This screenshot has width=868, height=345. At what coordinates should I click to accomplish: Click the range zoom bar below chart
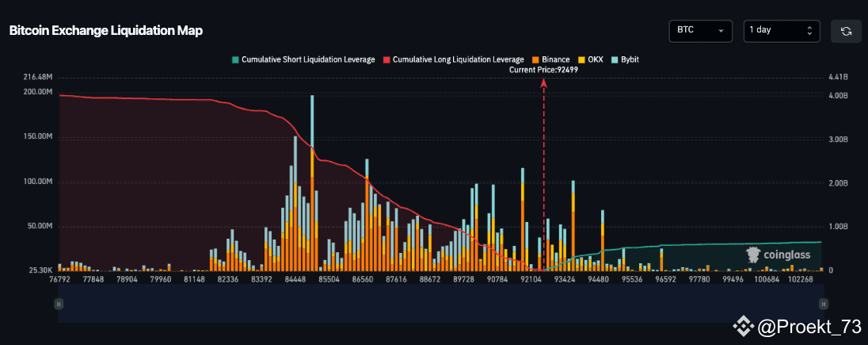[441, 304]
